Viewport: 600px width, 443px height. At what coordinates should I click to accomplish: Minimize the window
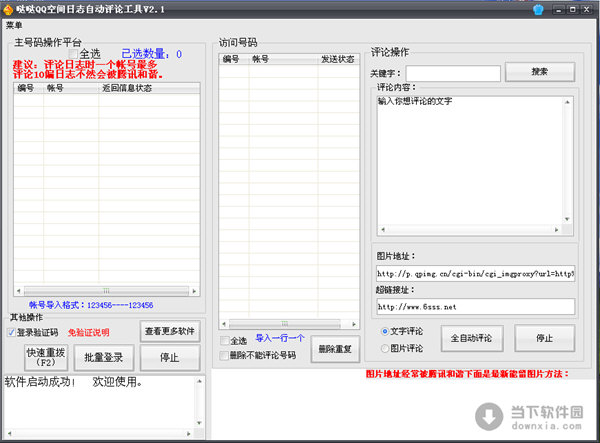coord(559,10)
